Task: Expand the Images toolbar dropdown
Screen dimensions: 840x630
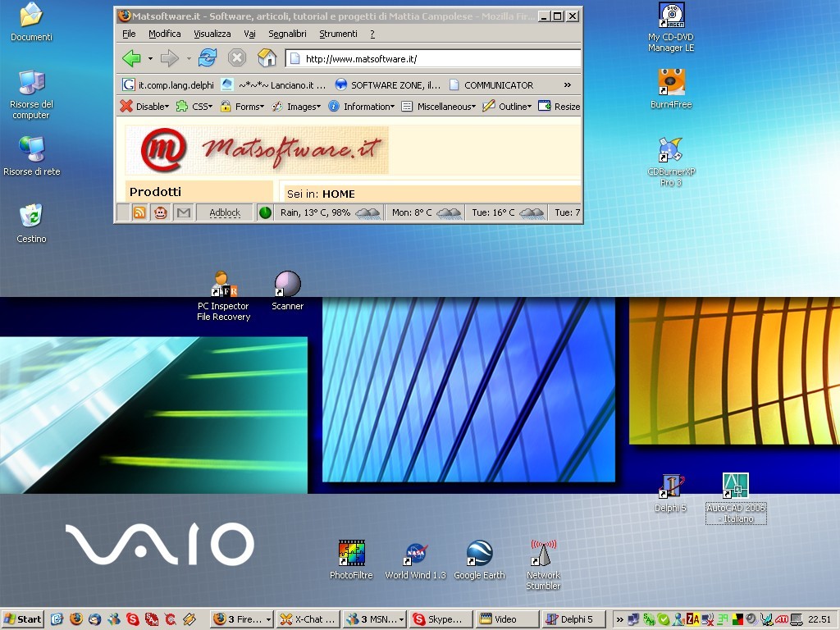Action: click(296, 106)
